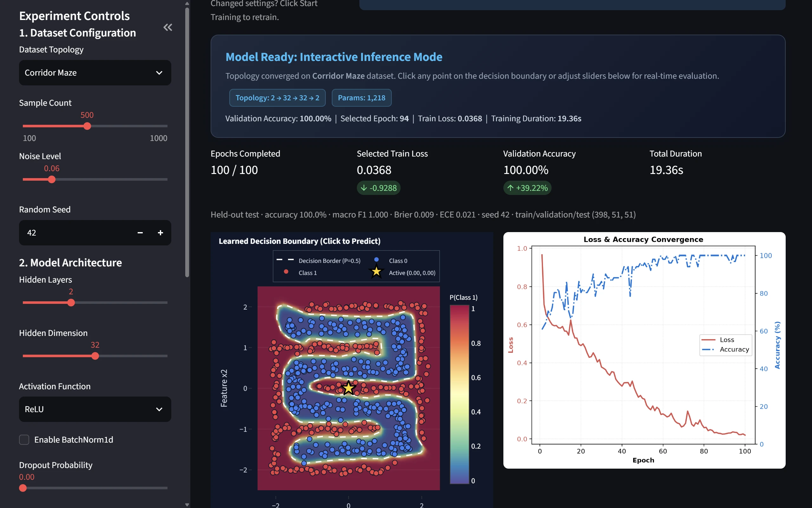The height and width of the screenshot is (508, 812).
Task: Click Decision Border legend entry
Action: click(x=319, y=261)
